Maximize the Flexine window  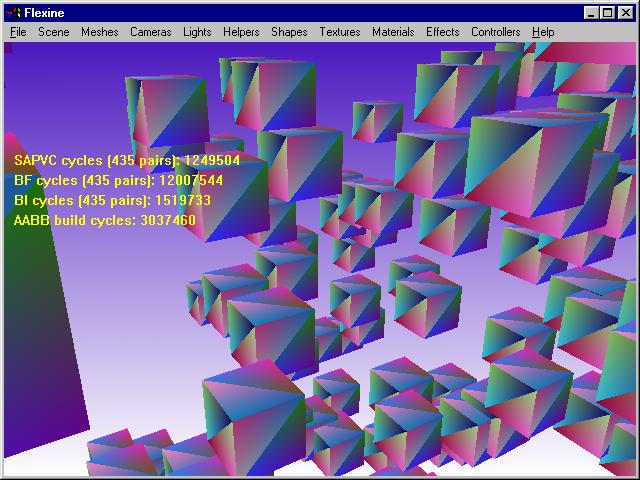click(x=607, y=13)
